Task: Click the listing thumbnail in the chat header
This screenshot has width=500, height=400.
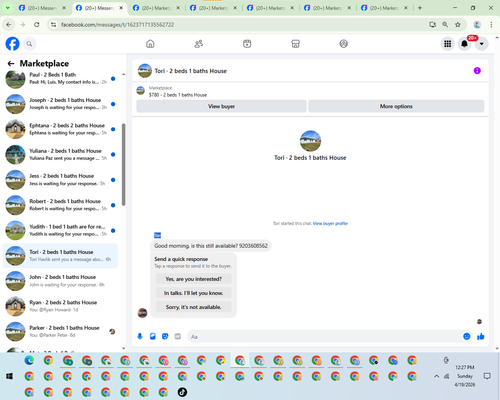Action: pyautogui.click(x=145, y=71)
